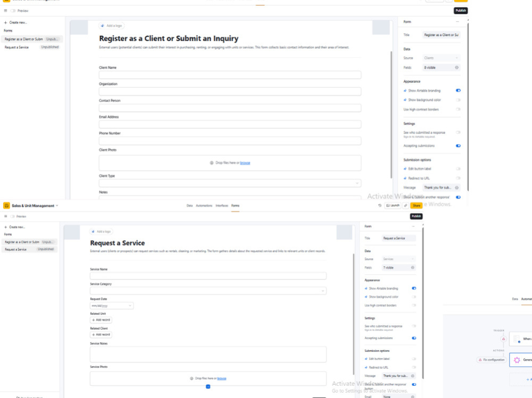Click the upload icon in the Client Photo drop area
The height and width of the screenshot is (398, 532).
pyautogui.click(x=212, y=163)
